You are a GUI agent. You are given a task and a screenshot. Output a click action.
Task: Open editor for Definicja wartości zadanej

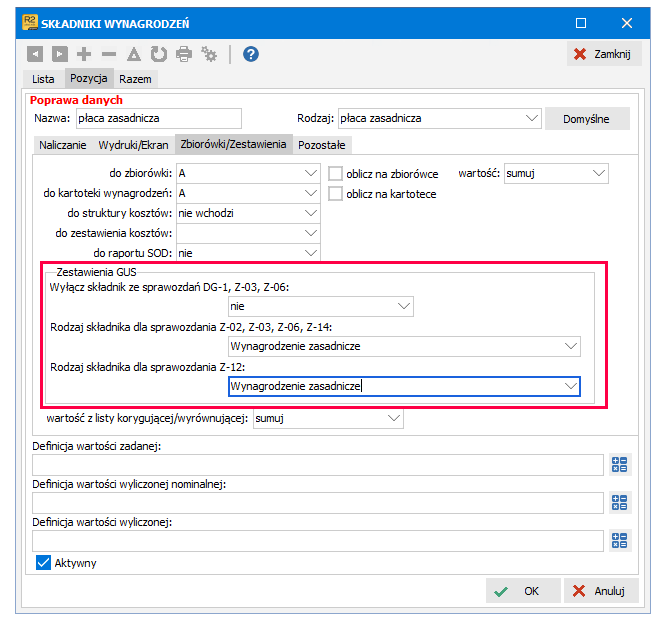[620, 465]
